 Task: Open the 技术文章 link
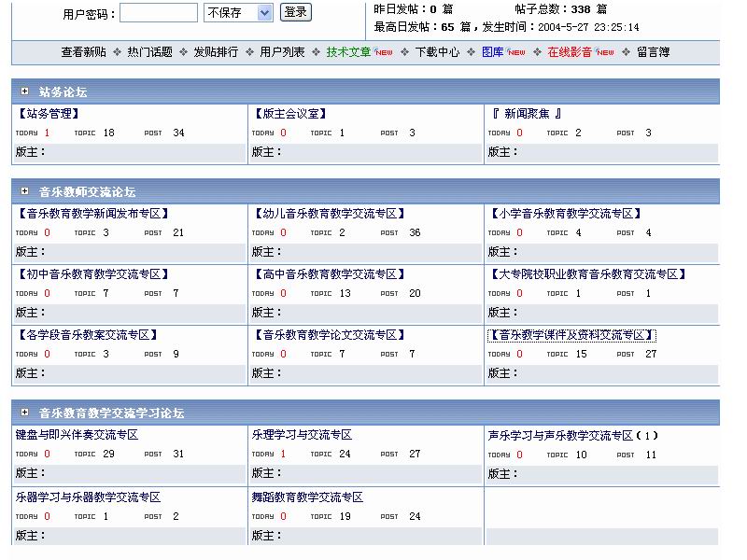point(348,52)
